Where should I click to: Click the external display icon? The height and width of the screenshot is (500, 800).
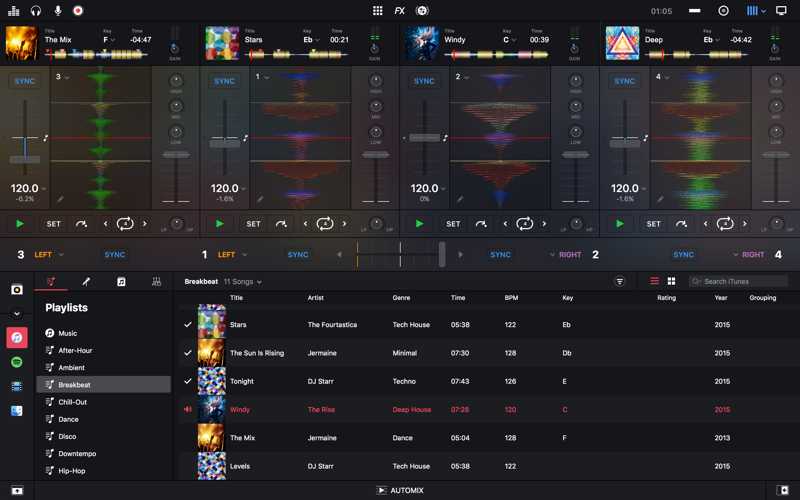781,11
